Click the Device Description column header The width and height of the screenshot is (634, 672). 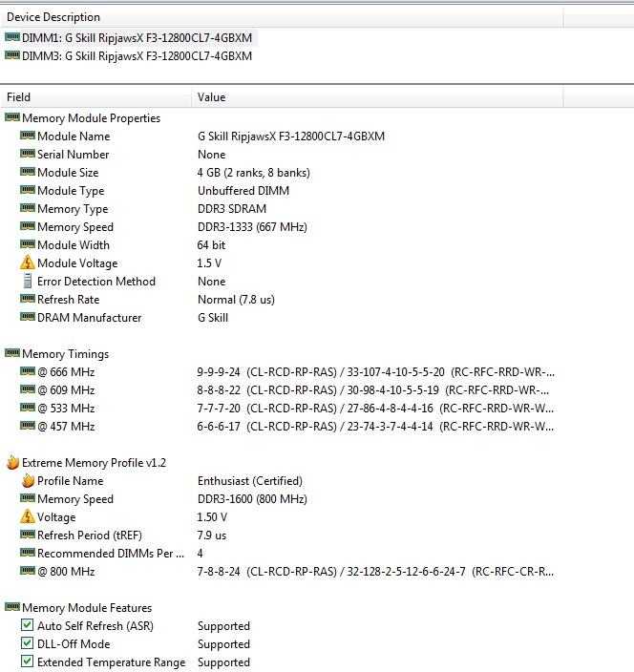[282, 17]
